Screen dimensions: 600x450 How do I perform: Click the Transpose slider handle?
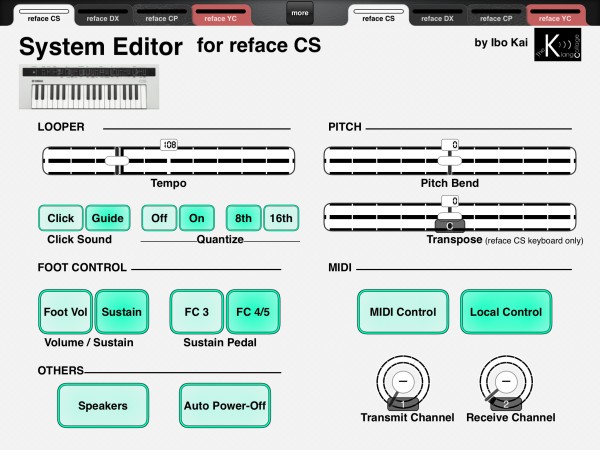(x=450, y=216)
